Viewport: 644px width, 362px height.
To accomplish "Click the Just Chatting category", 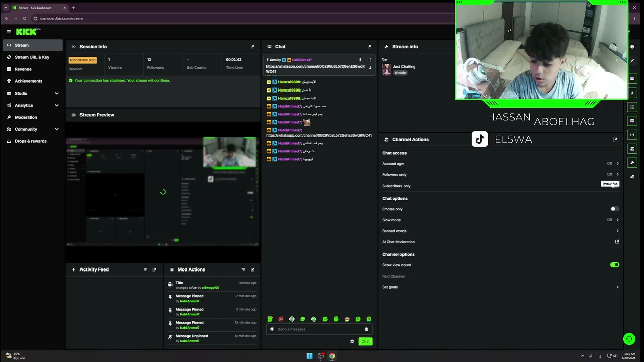I will coord(404,66).
